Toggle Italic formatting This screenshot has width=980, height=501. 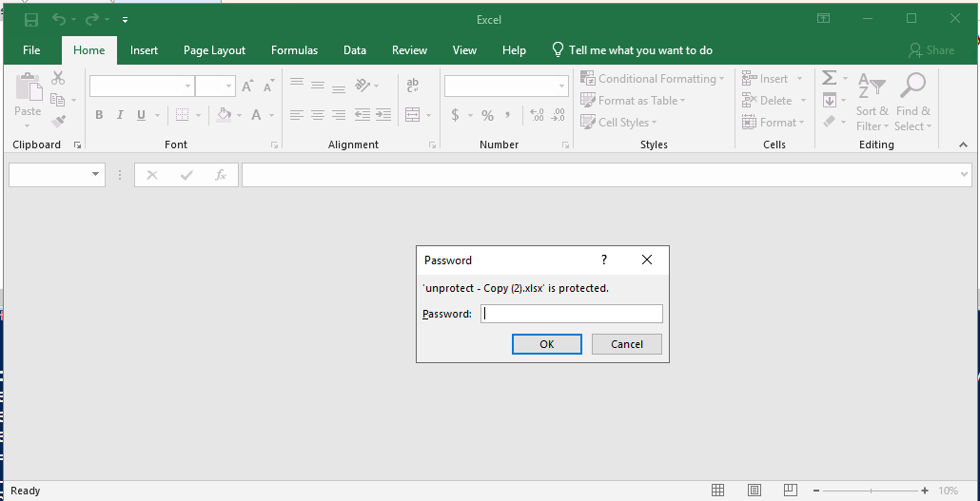click(x=120, y=115)
